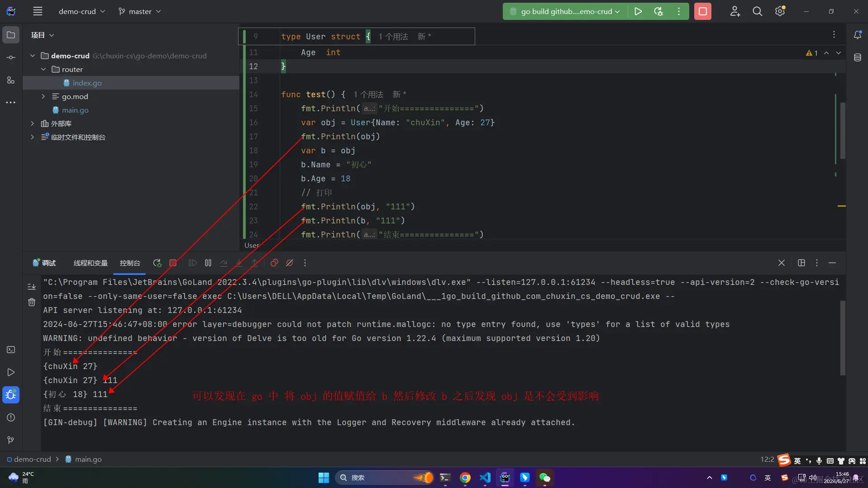Click the taskbar 搜索 search box
The width and height of the screenshot is (868, 488).
384,478
